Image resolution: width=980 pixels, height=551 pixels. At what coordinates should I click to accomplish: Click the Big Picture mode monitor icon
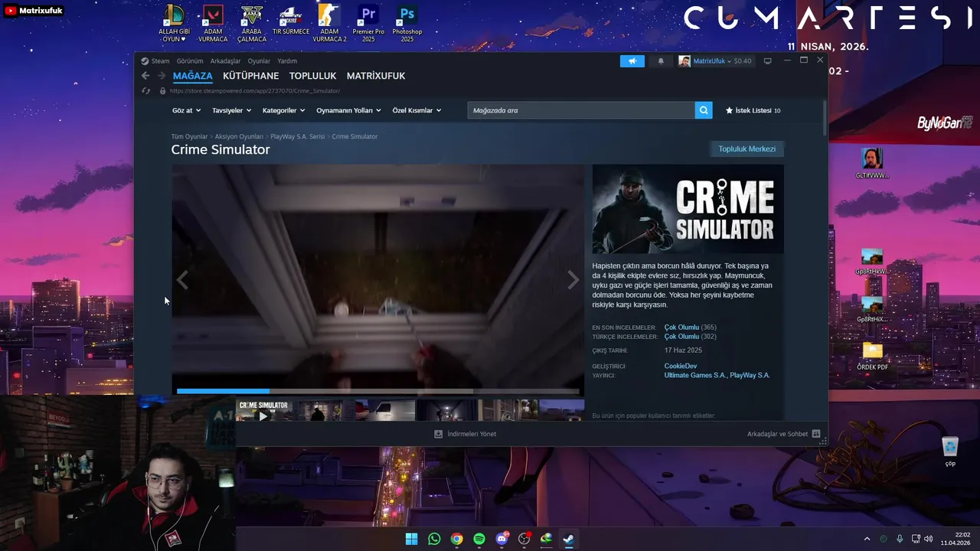pos(768,61)
